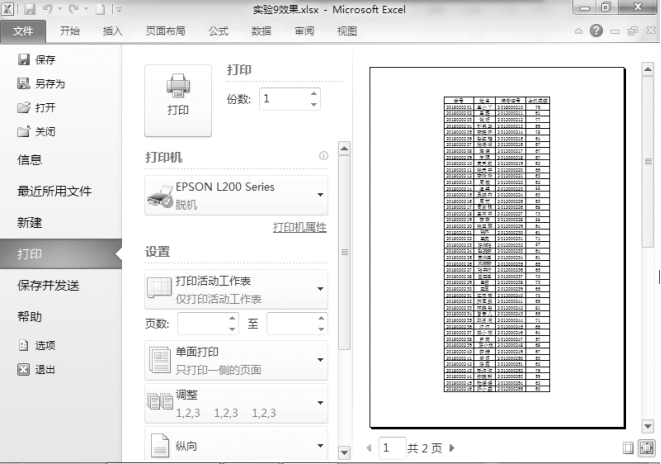Click the settings panel scrollbar thumb
Image resolution: width=661 pixels, height=464 pixels.
pyautogui.click(x=344, y=252)
